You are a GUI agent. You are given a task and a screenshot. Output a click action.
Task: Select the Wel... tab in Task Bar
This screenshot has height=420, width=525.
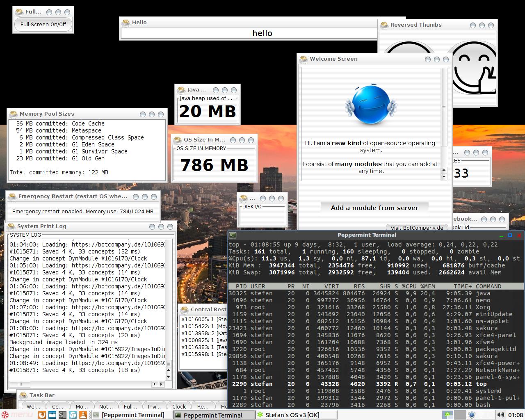click(x=33, y=406)
